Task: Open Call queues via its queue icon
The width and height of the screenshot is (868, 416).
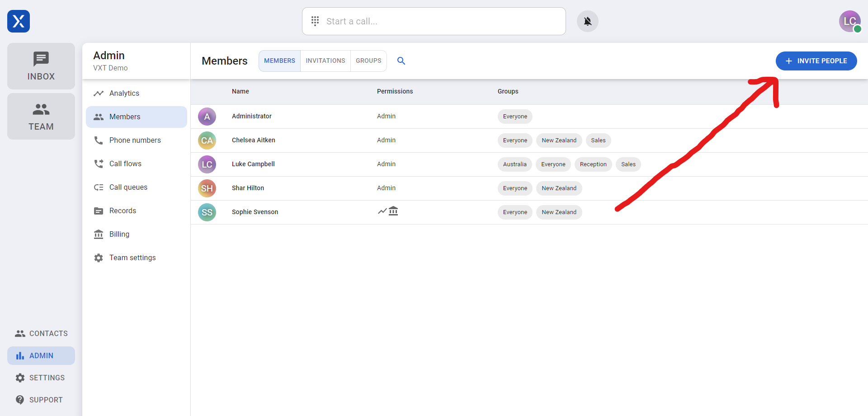Action: pos(99,187)
